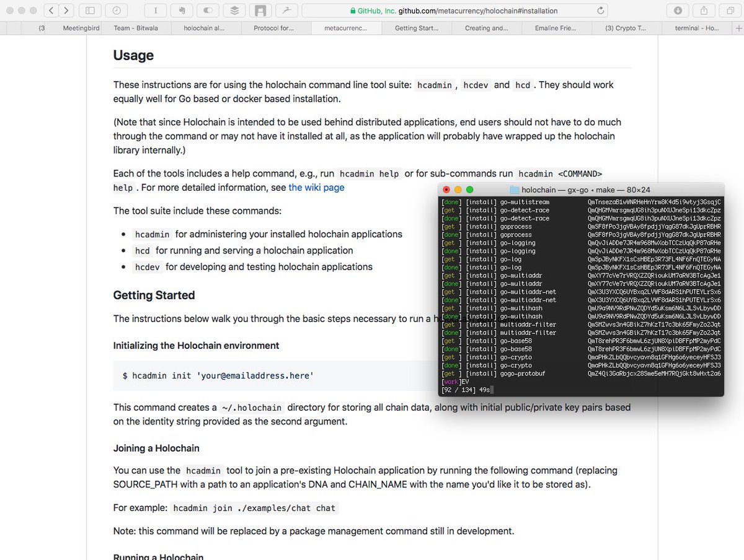
Task: Select the 'metacurrenc...' tab
Action: tap(345, 28)
